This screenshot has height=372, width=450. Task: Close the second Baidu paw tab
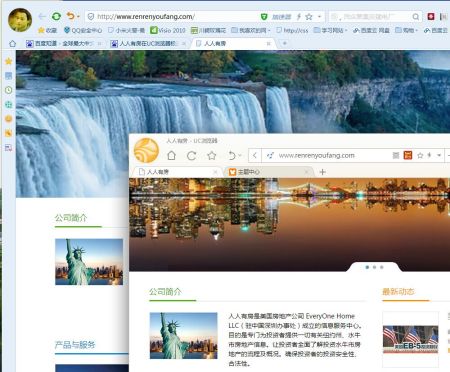184,43
